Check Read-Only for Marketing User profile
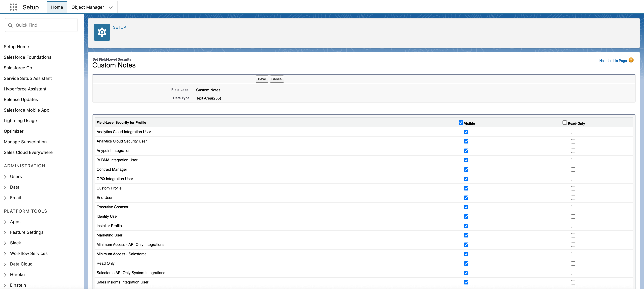This screenshot has height=289, width=644. 573,235
